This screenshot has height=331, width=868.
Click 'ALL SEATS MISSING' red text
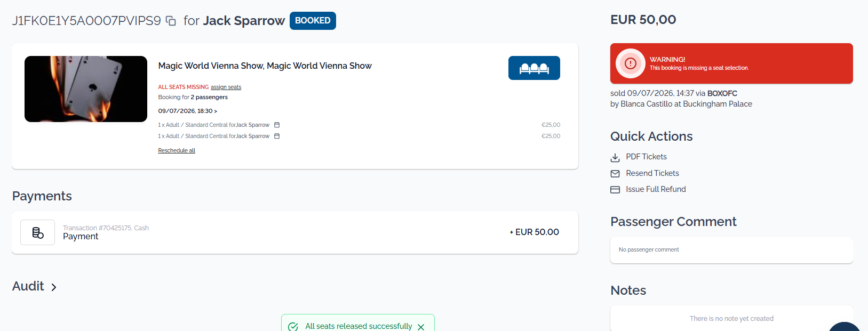pyautogui.click(x=183, y=87)
